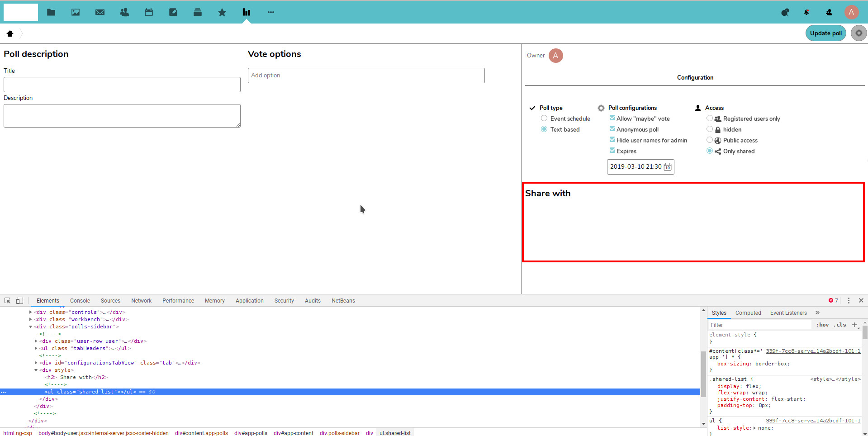The height and width of the screenshot is (436, 868).
Task: Expand the div class controls node
Action: pyautogui.click(x=31, y=312)
